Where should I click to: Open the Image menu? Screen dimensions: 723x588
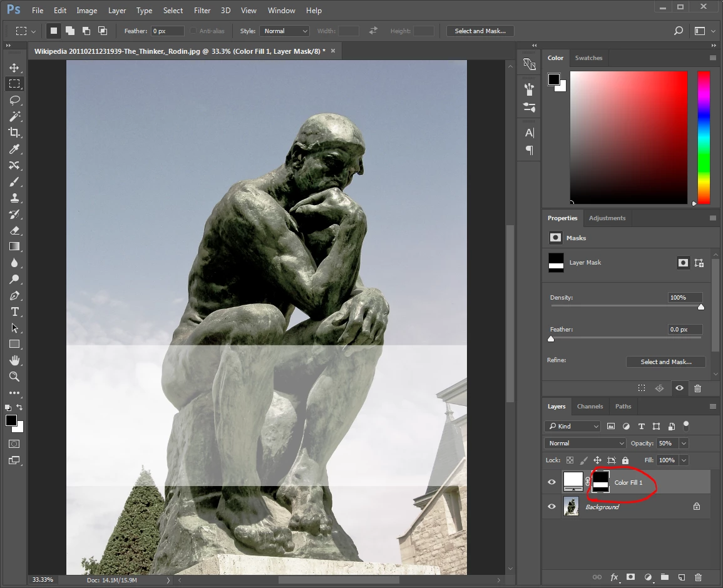pyautogui.click(x=86, y=10)
